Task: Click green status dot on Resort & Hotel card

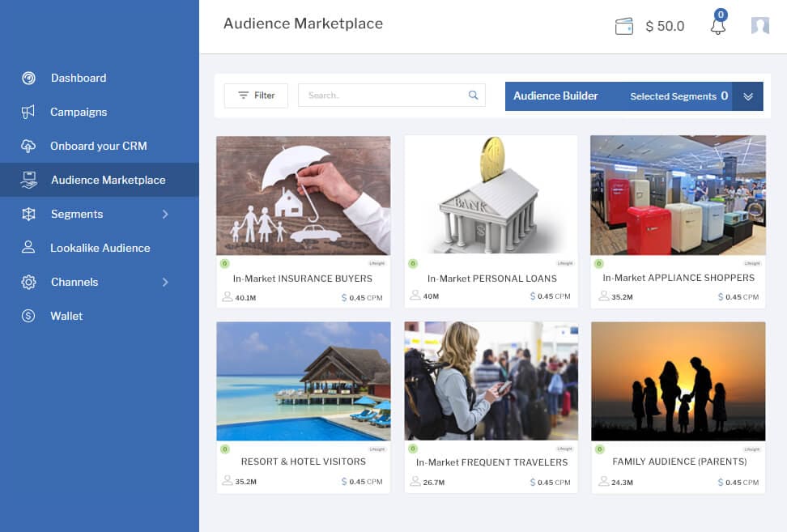Action: pyautogui.click(x=225, y=449)
